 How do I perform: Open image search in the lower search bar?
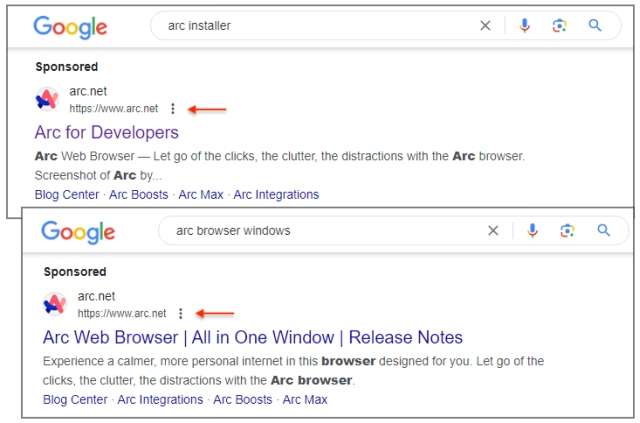(567, 231)
